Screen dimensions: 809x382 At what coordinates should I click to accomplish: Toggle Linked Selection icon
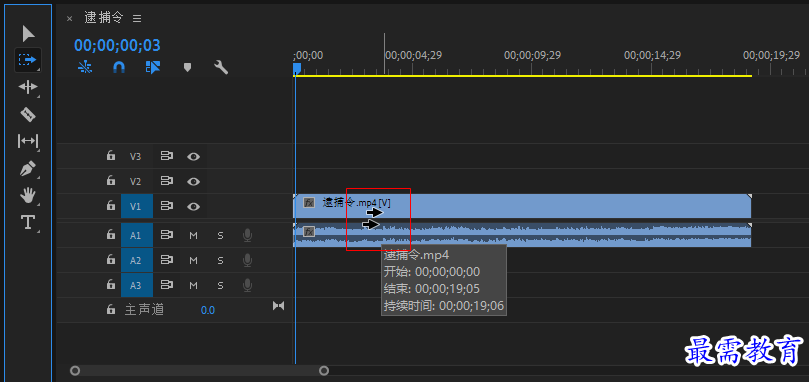[153, 67]
